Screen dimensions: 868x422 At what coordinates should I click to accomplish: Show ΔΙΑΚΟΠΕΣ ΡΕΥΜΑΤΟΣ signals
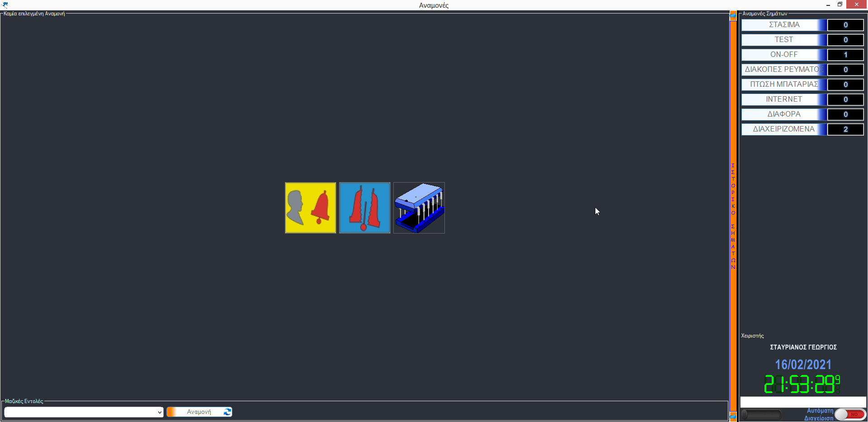click(x=784, y=70)
